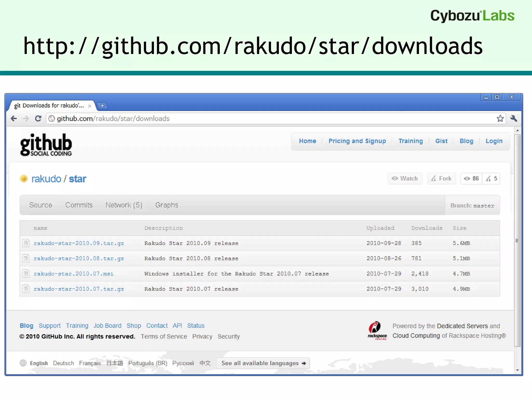This screenshot has height=399, width=532.
Task: Open the top Blog nav link
Action: click(466, 141)
